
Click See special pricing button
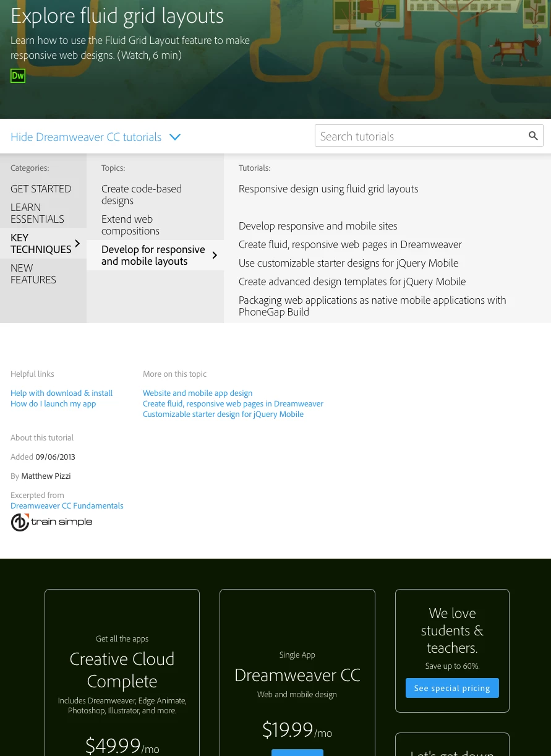tap(452, 688)
